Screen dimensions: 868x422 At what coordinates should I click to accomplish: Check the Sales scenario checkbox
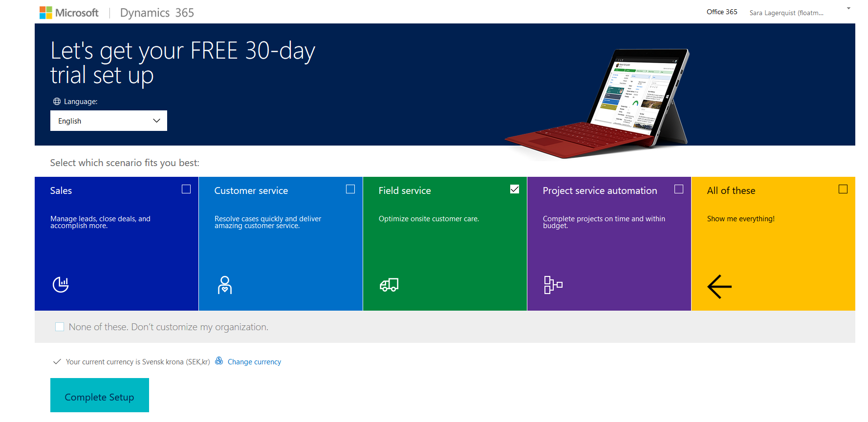tap(186, 189)
